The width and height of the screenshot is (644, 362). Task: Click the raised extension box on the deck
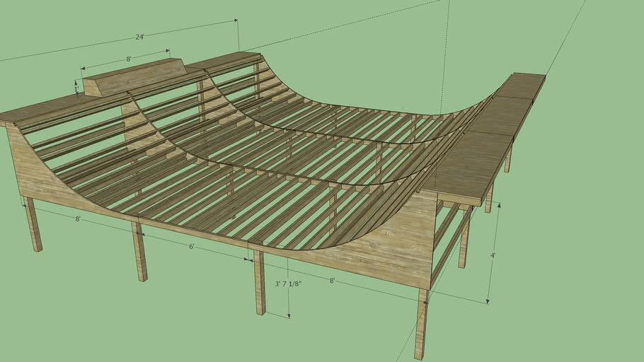[x=134, y=76]
